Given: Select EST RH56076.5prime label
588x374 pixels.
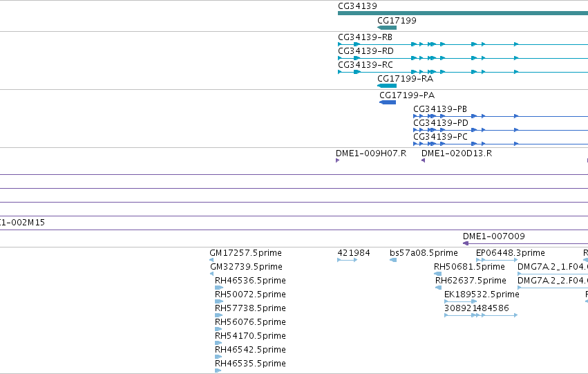Looking at the screenshot, I should tap(250, 322).
